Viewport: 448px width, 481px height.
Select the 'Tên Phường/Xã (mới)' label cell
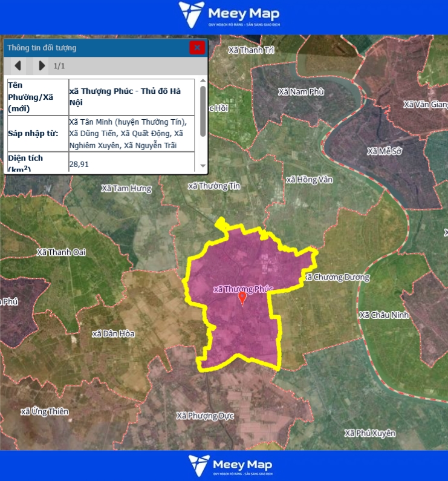[38, 97]
